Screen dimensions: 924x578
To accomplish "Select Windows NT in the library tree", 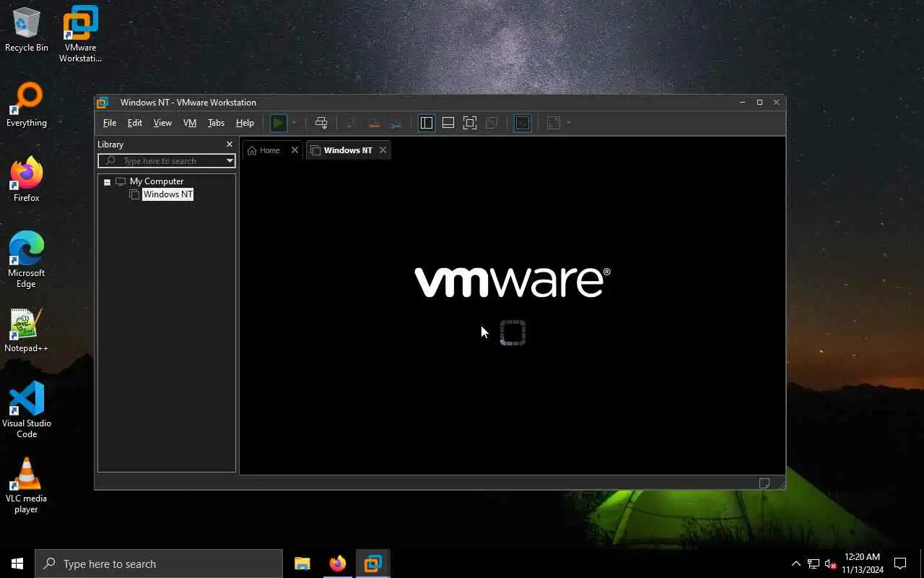I will pyautogui.click(x=167, y=194).
